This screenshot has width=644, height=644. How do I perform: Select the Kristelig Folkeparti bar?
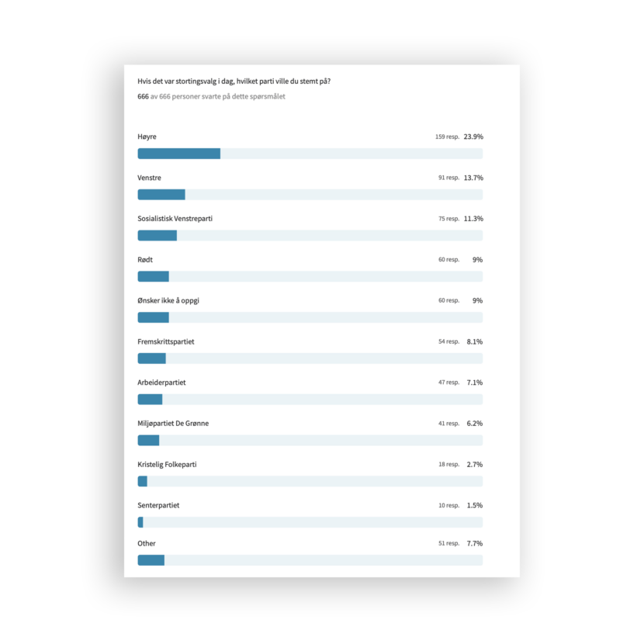(x=310, y=481)
